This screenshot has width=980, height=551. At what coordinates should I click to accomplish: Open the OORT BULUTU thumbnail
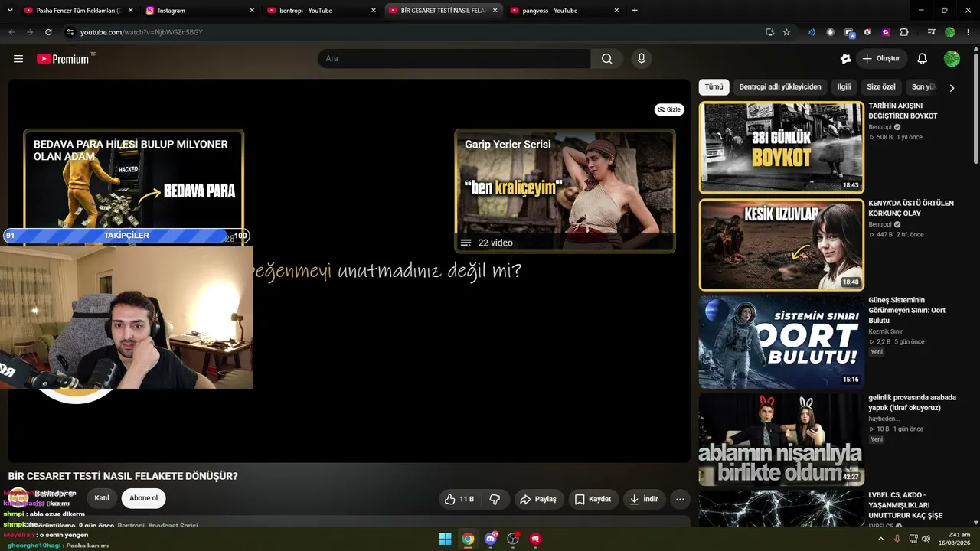[781, 342]
